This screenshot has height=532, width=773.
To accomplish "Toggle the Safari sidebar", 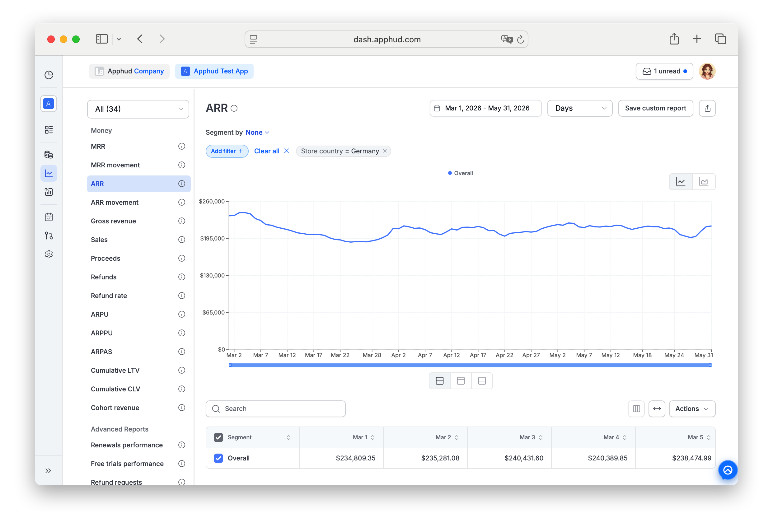I will pyautogui.click(x=102, y=39).
